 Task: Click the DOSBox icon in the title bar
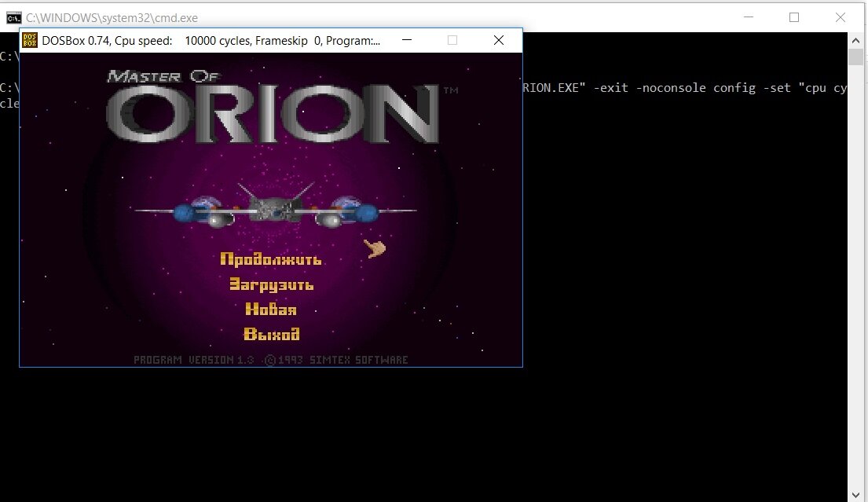[x=30, y=40]
